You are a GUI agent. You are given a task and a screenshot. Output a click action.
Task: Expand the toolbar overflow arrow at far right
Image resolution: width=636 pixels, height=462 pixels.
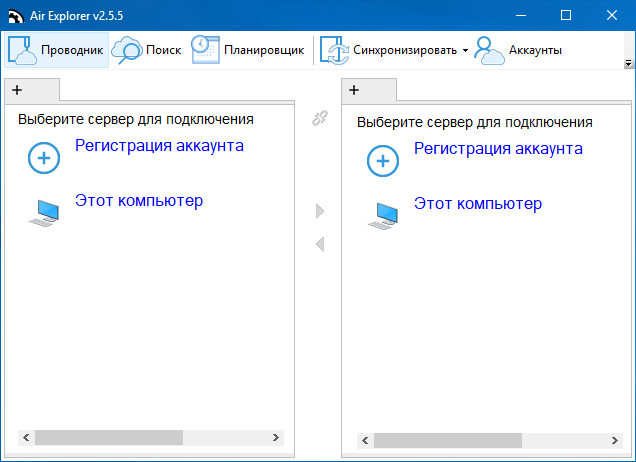(626, 63)
